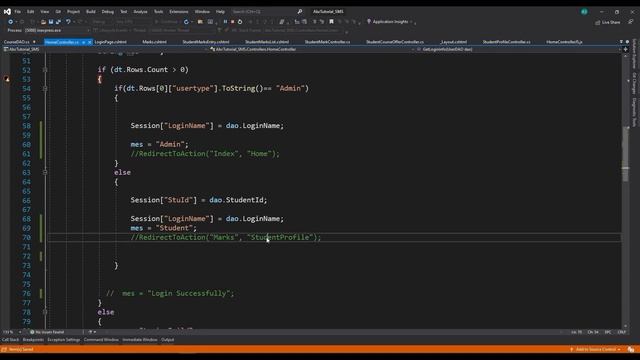Switch to the _Layout.cshtml tab
640x360 pixels.
453,42
